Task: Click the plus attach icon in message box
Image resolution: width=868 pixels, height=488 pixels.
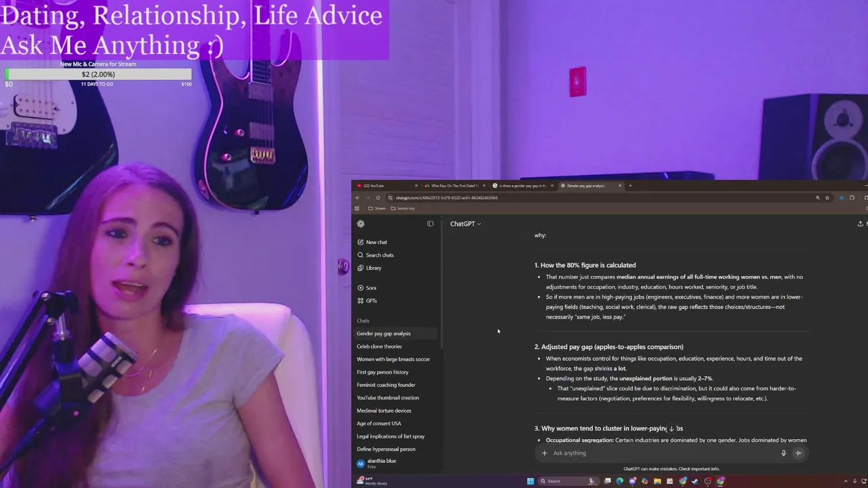Action: [544, 453]
